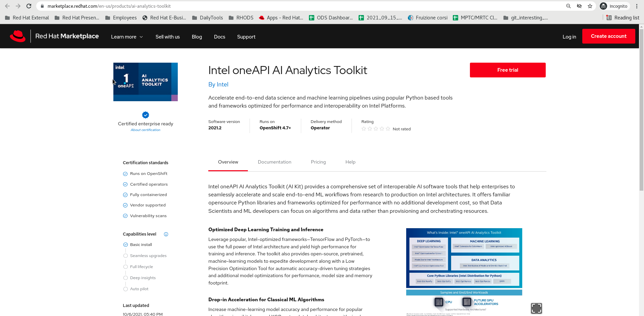
Task: Click the eye-slash tracking protection icon
Action: click(x=579, y=6)
